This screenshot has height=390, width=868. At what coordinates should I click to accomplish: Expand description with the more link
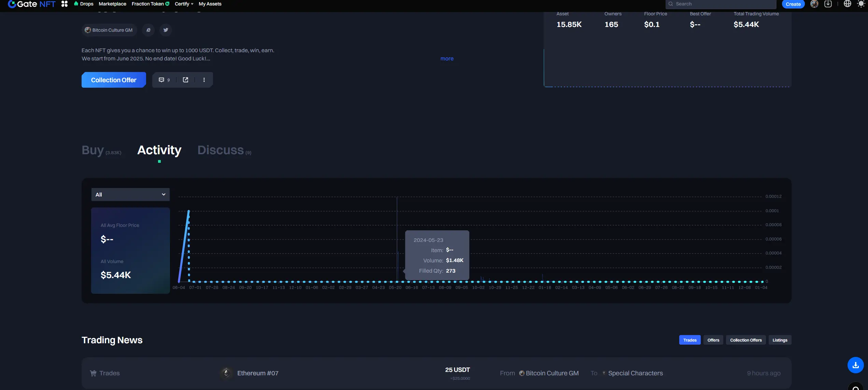click(x=447, y=59)
